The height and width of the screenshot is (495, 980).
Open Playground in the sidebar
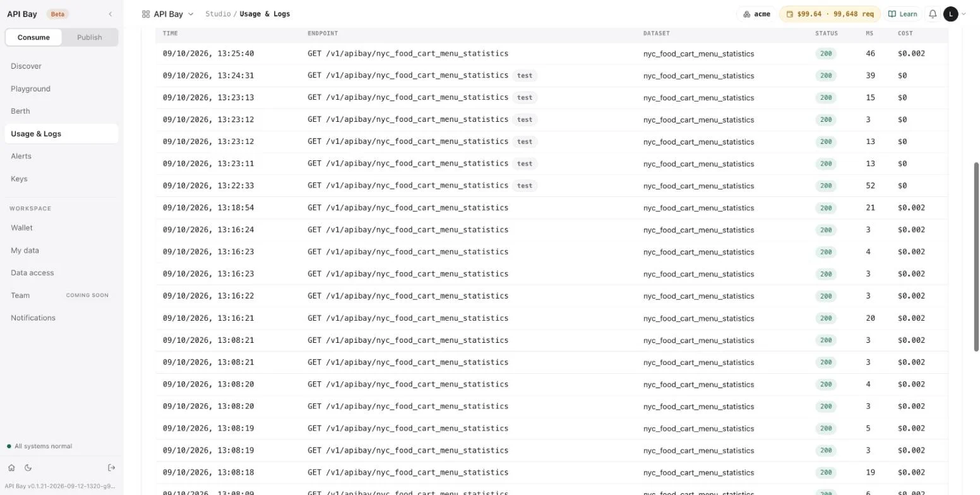[61, 89]
